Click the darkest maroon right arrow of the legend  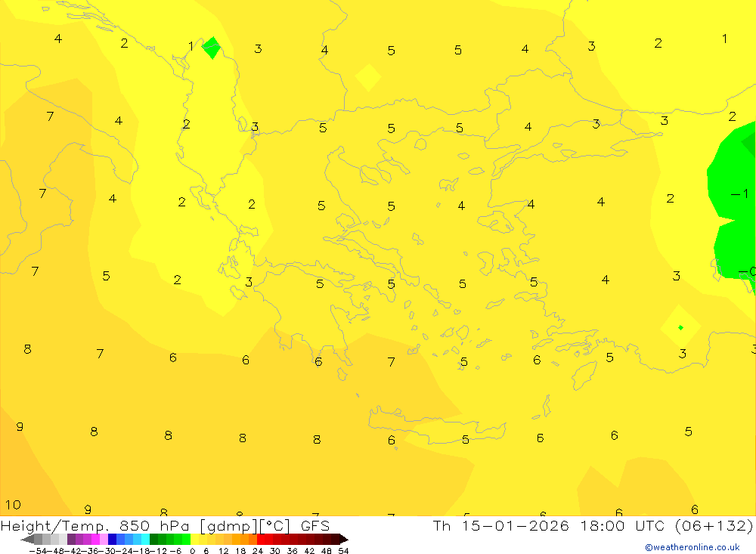344,539
